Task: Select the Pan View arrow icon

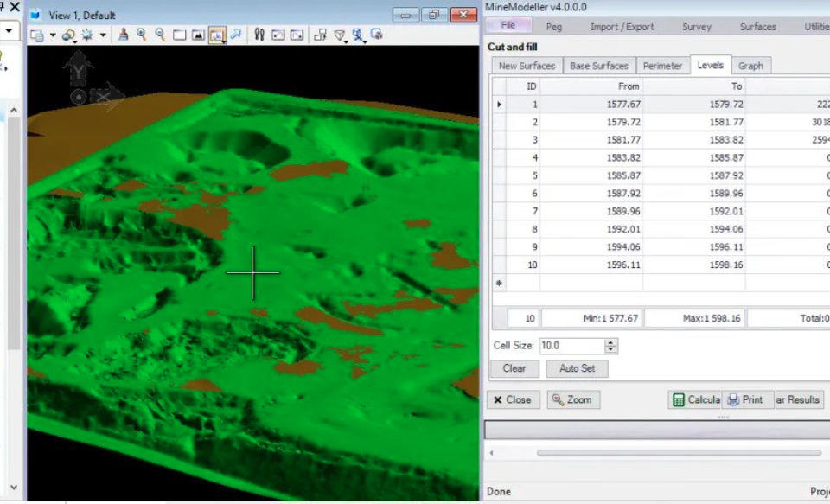Action: tap(235, 35)
